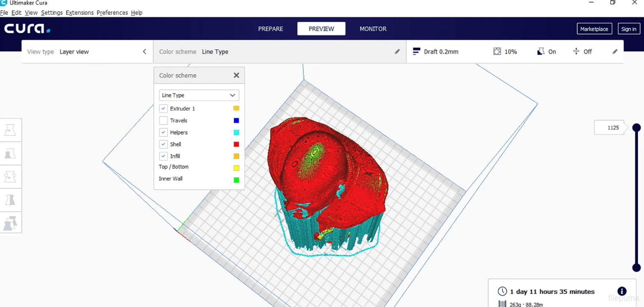Click the Marketplace button
644x307 pixels.
(594, 29)
